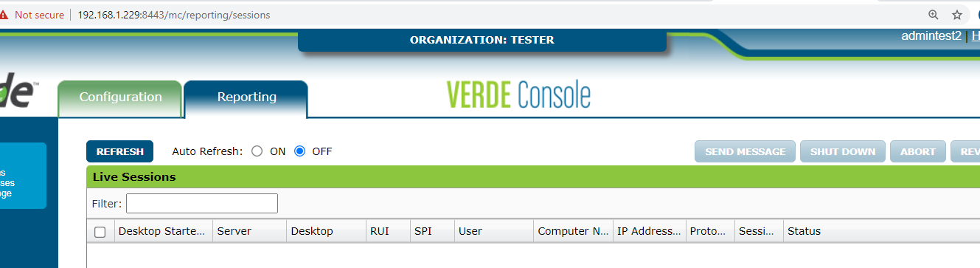
Task: Tick the select-all sessions checkbox
Action: tap(100, 232)
